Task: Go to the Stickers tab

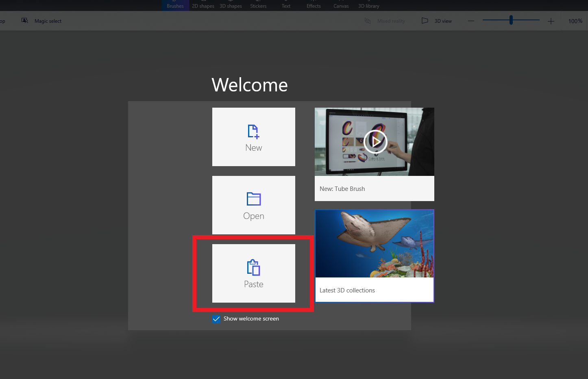Action: coord(258,5)
